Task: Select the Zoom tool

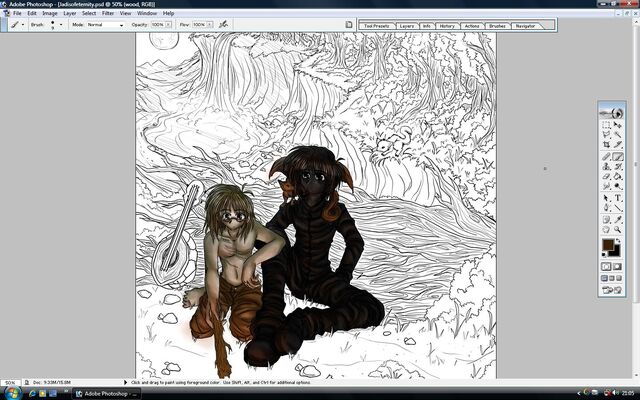Action: (x=618, y=230)
